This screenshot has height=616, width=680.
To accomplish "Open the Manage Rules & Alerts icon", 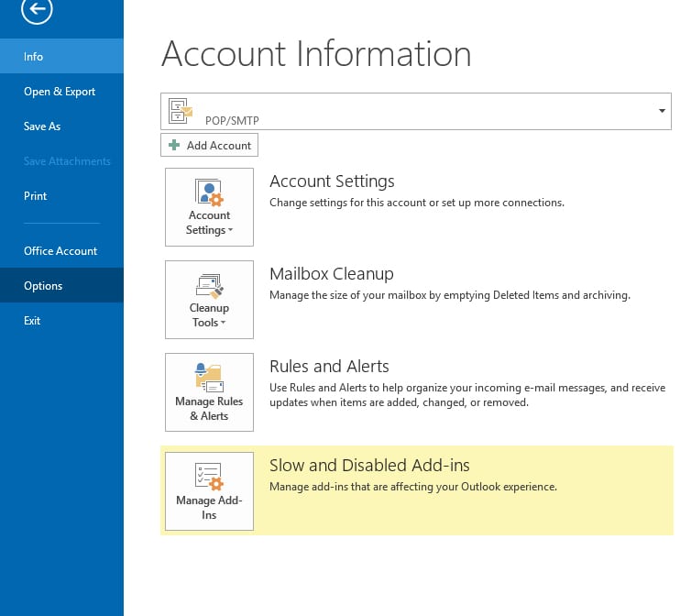I will click(209, 377).
